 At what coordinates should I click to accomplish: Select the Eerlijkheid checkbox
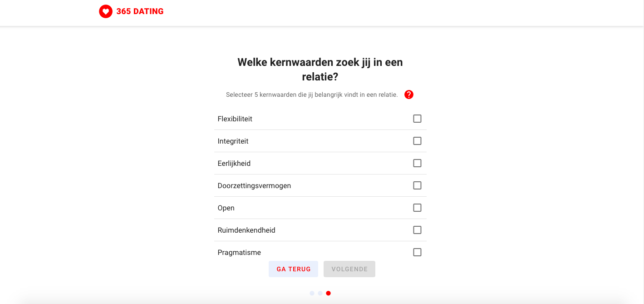[x=417, y=163]
